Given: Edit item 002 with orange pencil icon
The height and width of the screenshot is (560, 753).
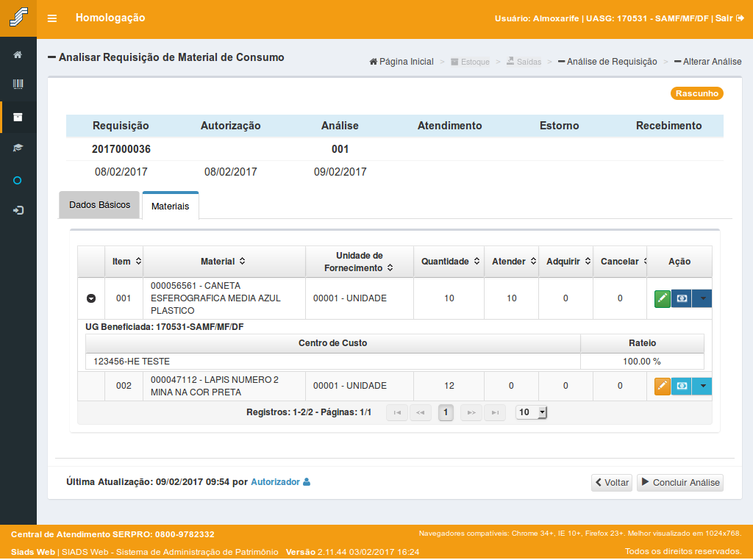Looking at the screenshot, I should [663, 386].
